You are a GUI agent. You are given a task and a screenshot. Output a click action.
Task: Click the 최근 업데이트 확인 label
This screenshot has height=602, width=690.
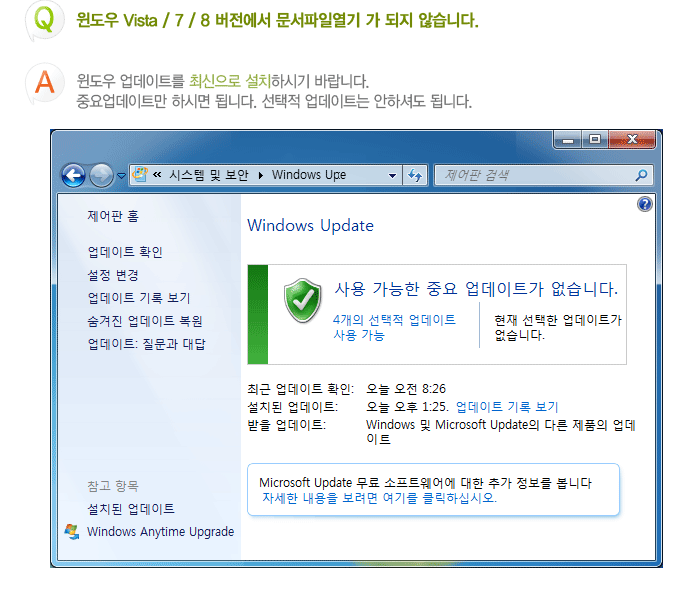(301, 389)
